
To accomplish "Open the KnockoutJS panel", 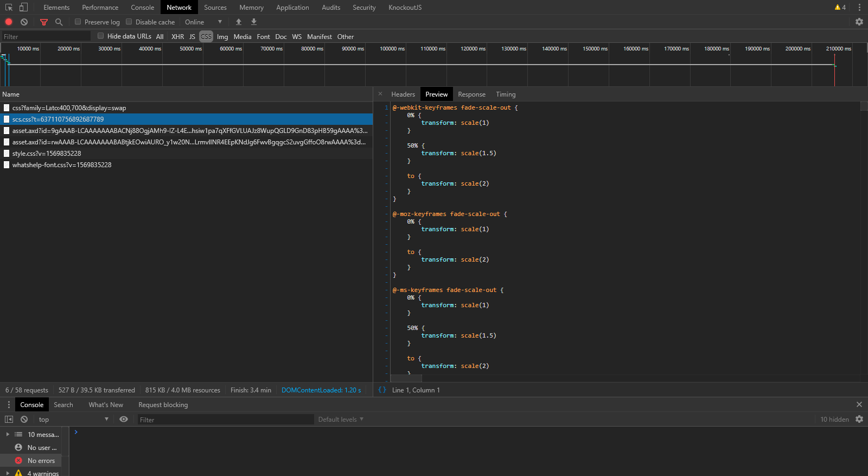I will coord(405,7).
